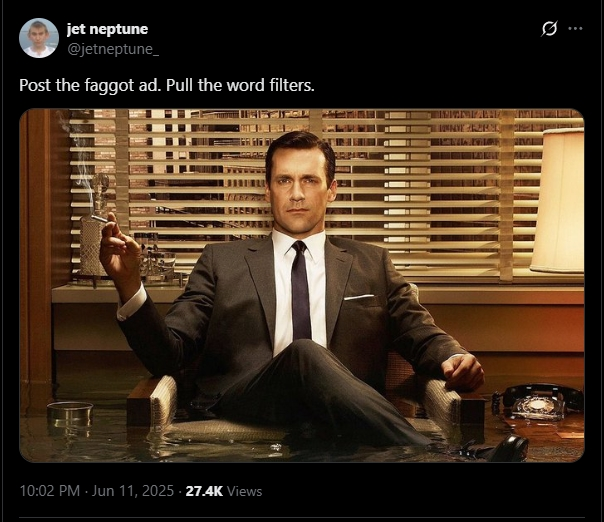The height and width of the screenshot is (522, 604).
Task: Click the metal ashtray floating in the water
Action: tap(70, 414)
